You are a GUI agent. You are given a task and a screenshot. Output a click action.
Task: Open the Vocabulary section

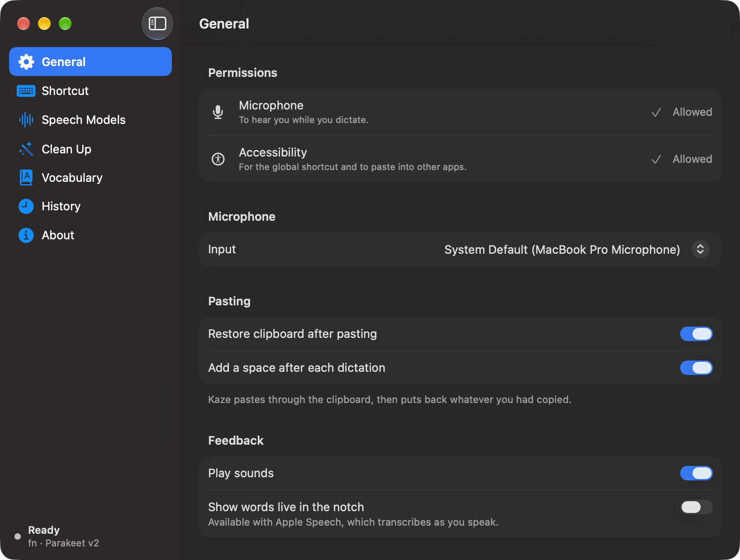90,178
